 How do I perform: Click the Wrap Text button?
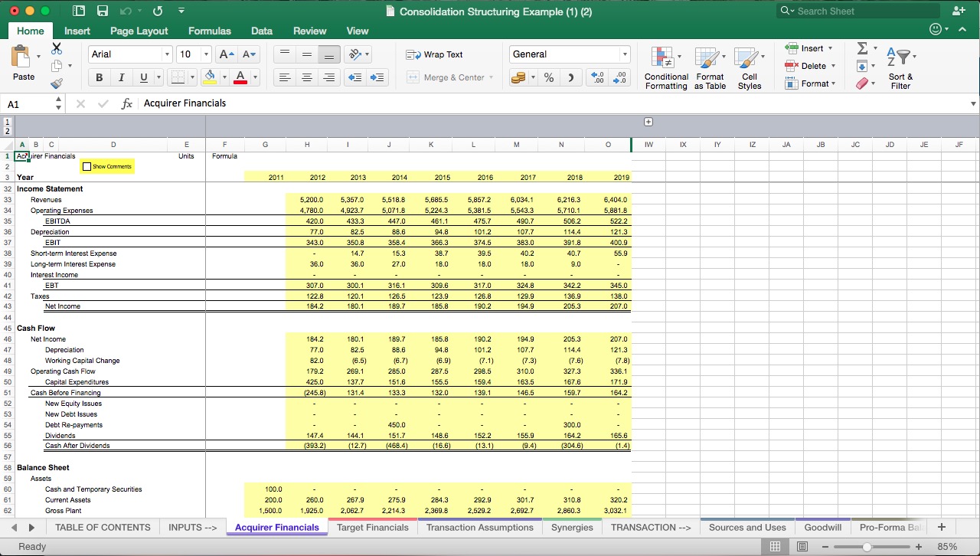click(x=434, y=54)
